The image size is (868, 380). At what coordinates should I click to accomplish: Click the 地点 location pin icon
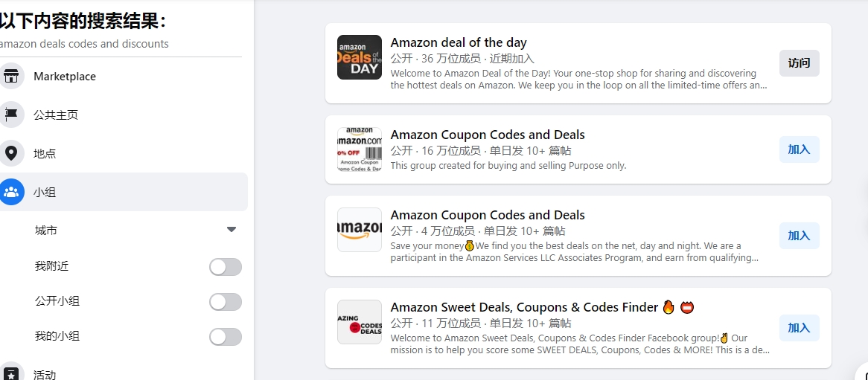12,153
